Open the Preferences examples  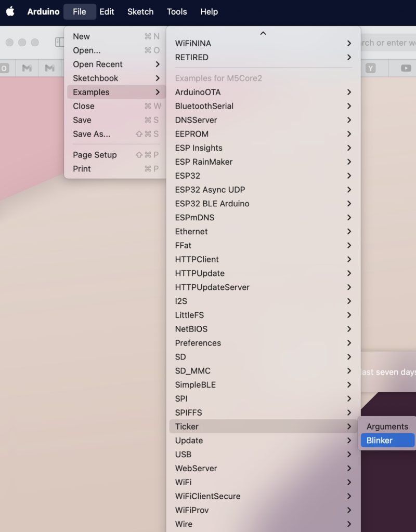(x=263, y=342)
